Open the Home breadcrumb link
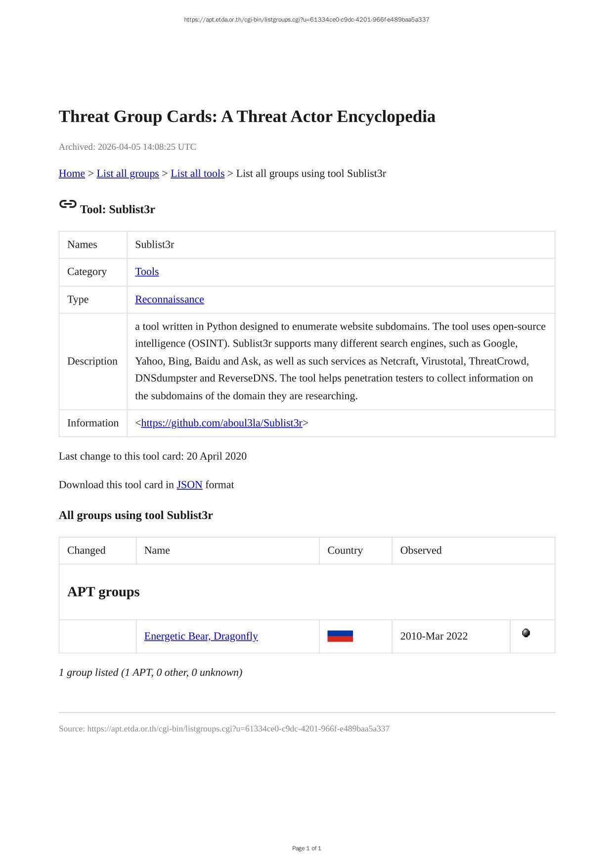This screenshot has height=868, width=614. tap(72, 174)
